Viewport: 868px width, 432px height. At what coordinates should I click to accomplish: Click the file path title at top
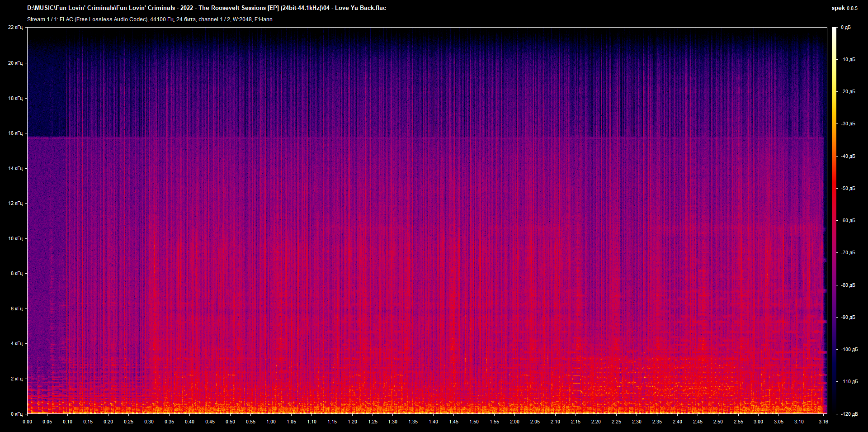[x=206, y=8]
